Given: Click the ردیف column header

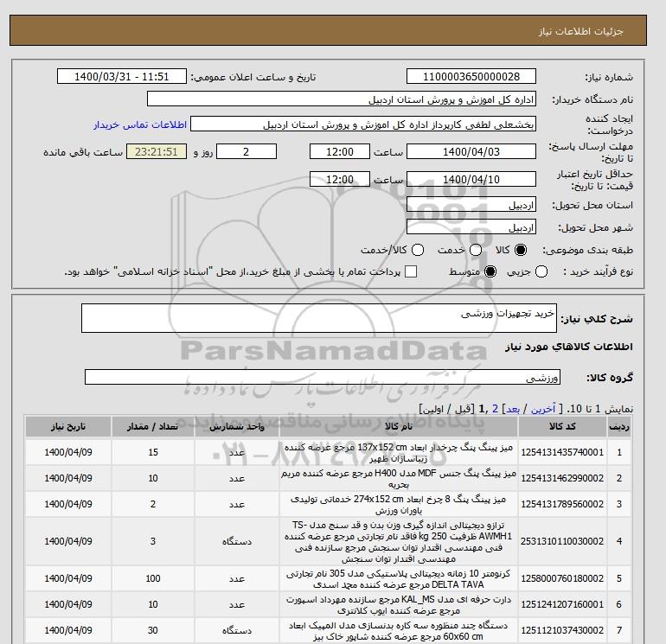Looking at the screenshot, I should [x=618, y=427].
